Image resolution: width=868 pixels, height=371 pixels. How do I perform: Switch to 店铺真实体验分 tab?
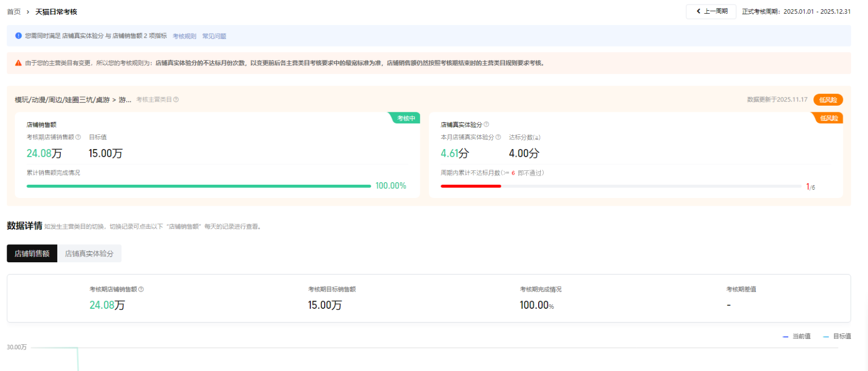89,254
